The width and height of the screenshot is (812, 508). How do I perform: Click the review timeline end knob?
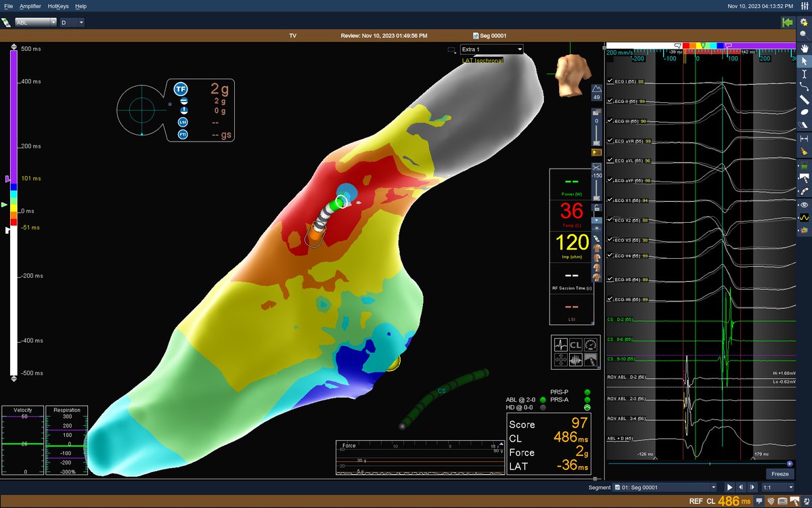click(790, 464)
